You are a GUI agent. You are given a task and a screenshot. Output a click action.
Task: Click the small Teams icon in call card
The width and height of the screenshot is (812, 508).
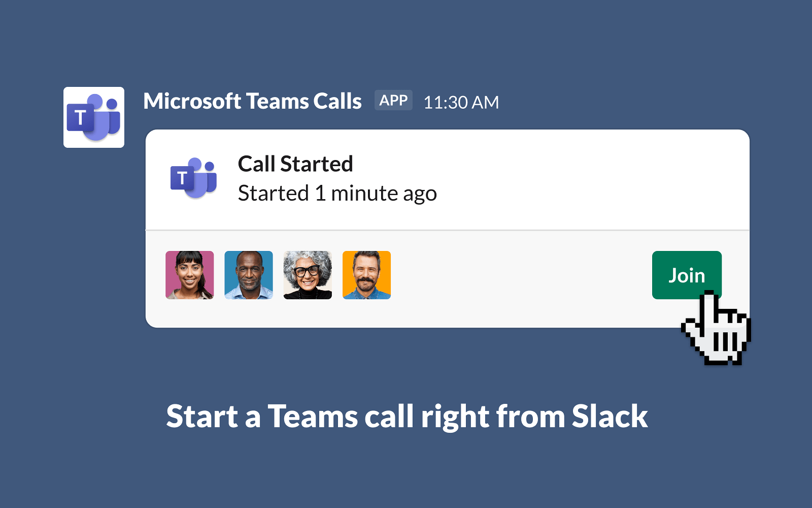coord(193,178)
